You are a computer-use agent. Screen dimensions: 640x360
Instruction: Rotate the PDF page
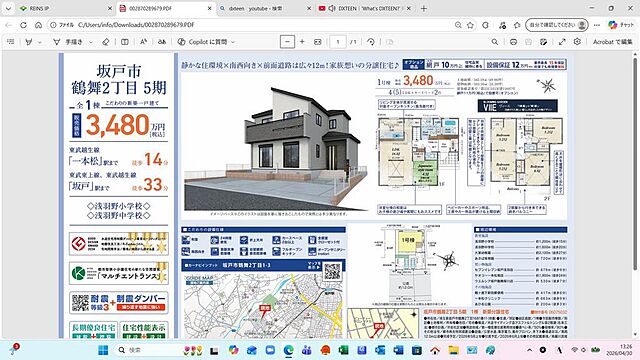point(371,42)
